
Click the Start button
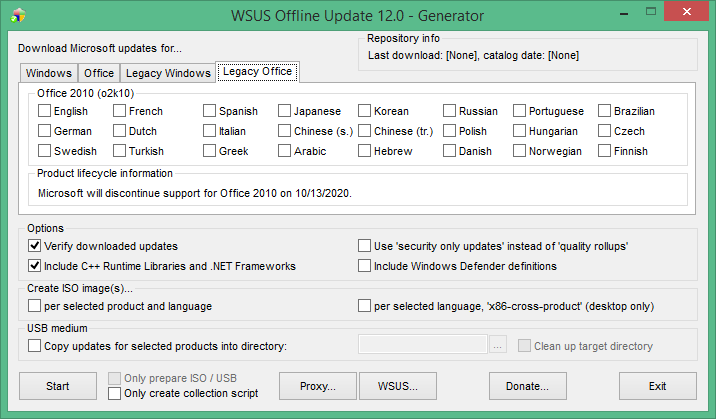click(x=58, y=386)
